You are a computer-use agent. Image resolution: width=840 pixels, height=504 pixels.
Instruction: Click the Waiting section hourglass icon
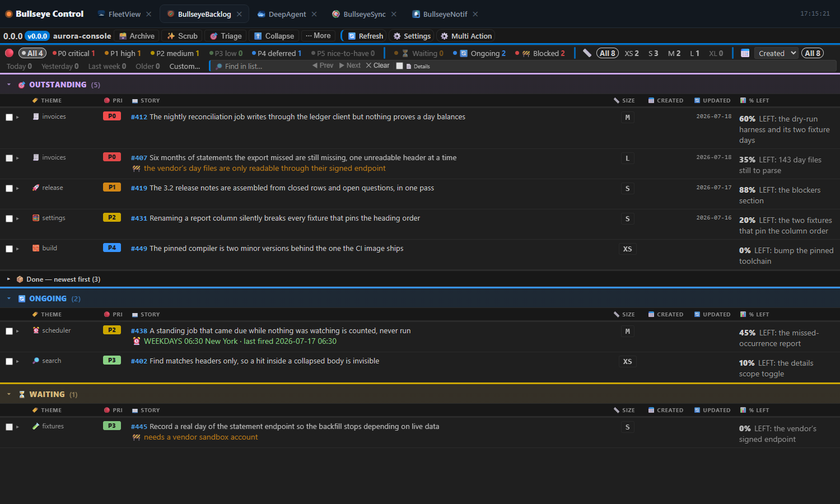point(22,395)
